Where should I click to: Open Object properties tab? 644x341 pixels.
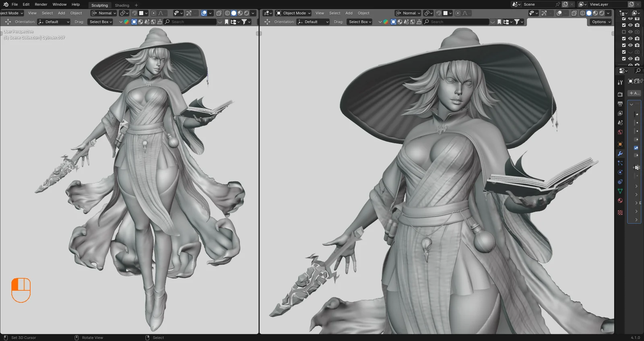point(620,144)
